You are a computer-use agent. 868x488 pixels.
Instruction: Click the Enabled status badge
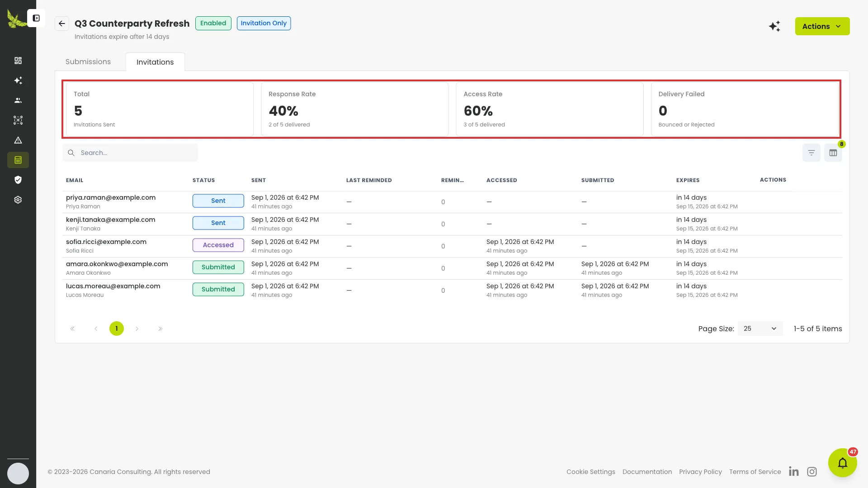pyautogui.click(x=213, y=23)
